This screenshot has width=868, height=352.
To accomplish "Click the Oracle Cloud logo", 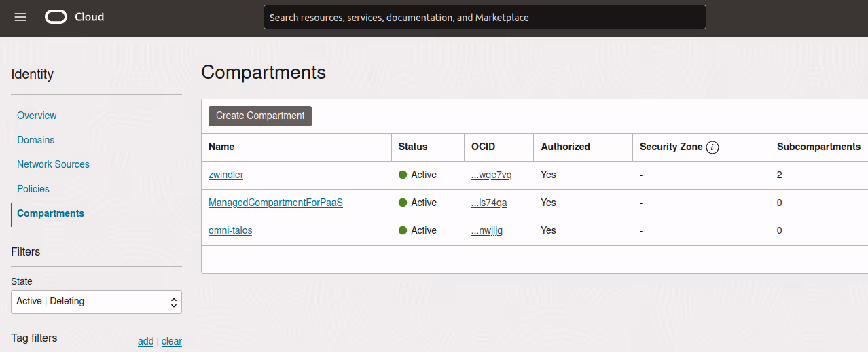I will 75,17.
